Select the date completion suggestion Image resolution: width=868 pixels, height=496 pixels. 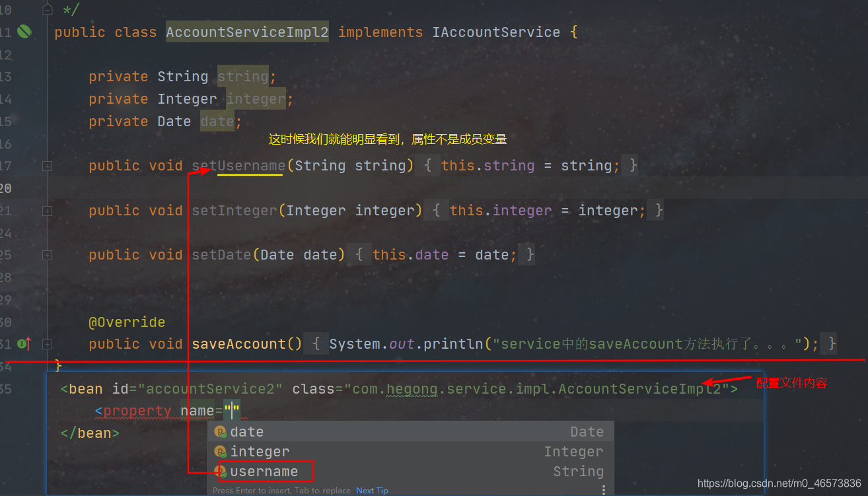tap(411, 432)
